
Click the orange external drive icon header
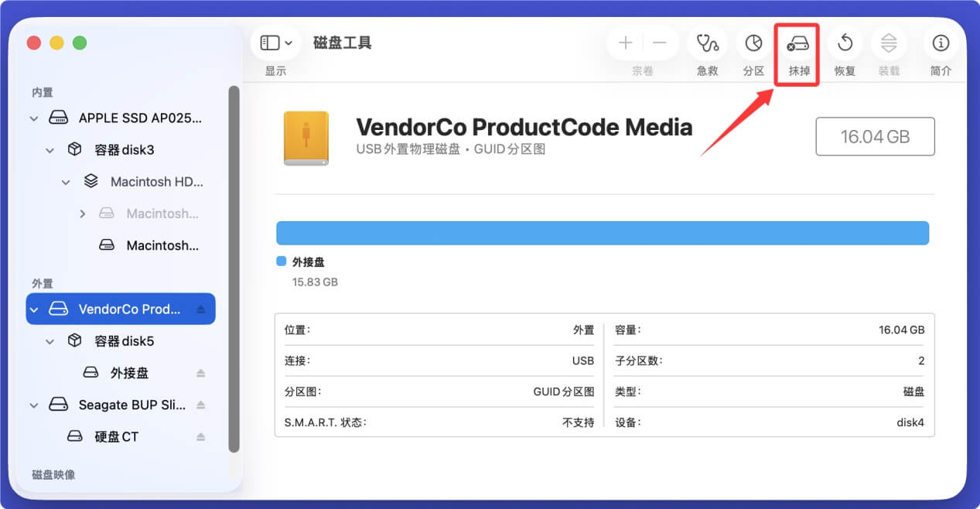point(306,138)
